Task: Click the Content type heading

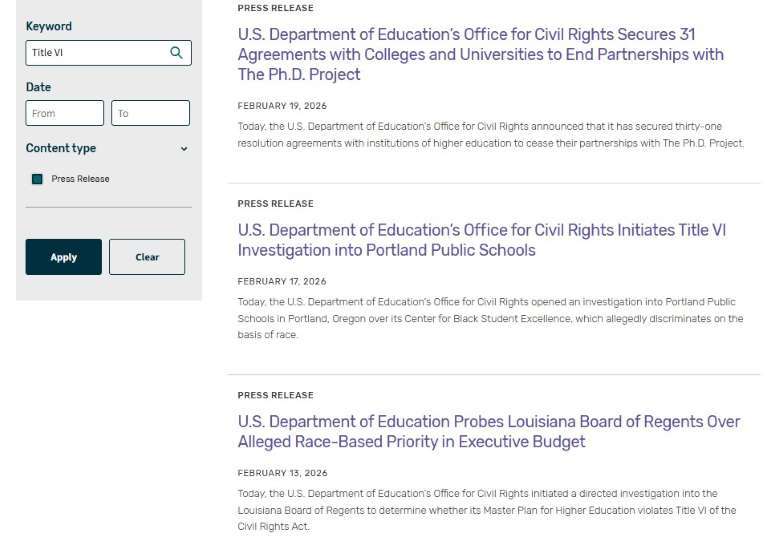Action: click(x=61, y=148)
